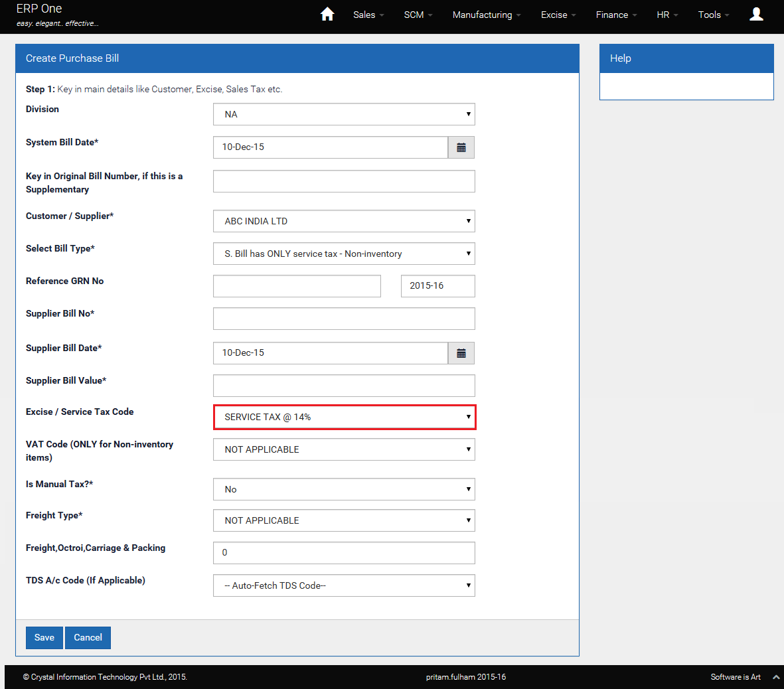Click the 'Supplier Bill Value*' label
This screenshot has width=784, height=689.
(66, 380)
